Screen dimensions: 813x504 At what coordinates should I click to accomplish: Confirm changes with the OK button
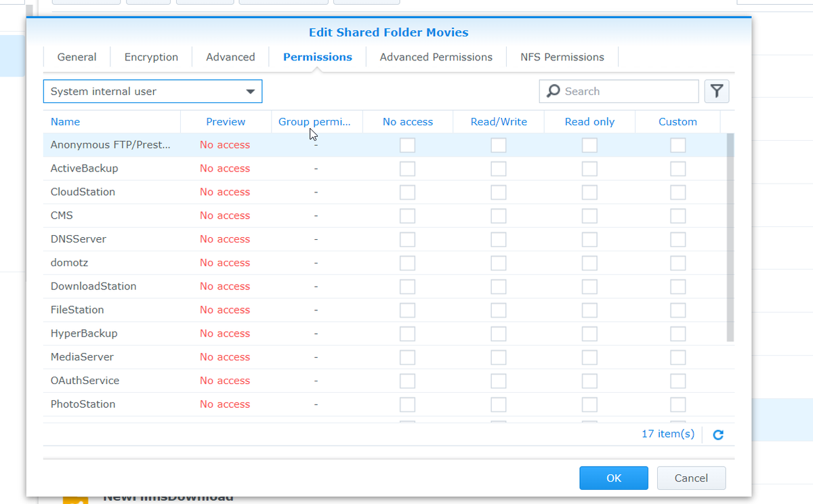614,478
